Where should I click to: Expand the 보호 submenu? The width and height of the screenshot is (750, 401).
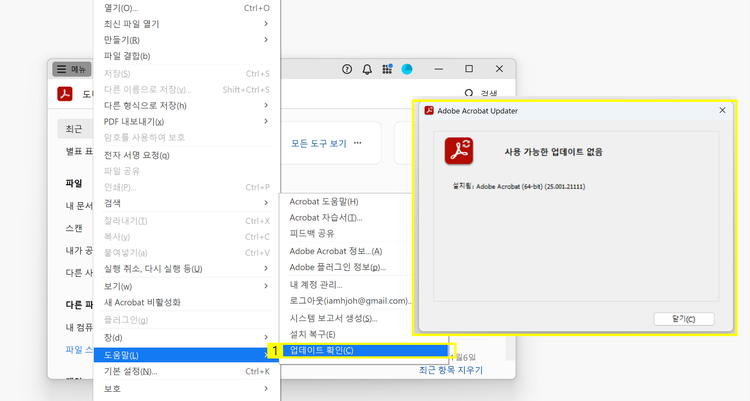[187, 389]
